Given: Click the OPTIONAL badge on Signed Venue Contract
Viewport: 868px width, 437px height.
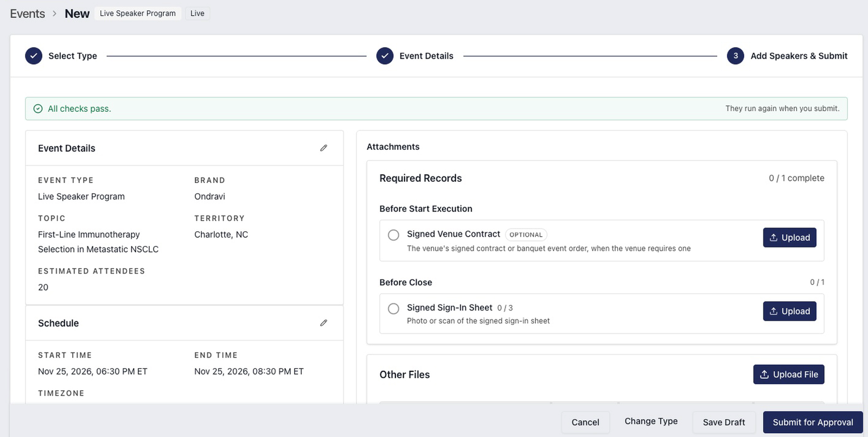Looking at the screenshot, I should 526,235.
